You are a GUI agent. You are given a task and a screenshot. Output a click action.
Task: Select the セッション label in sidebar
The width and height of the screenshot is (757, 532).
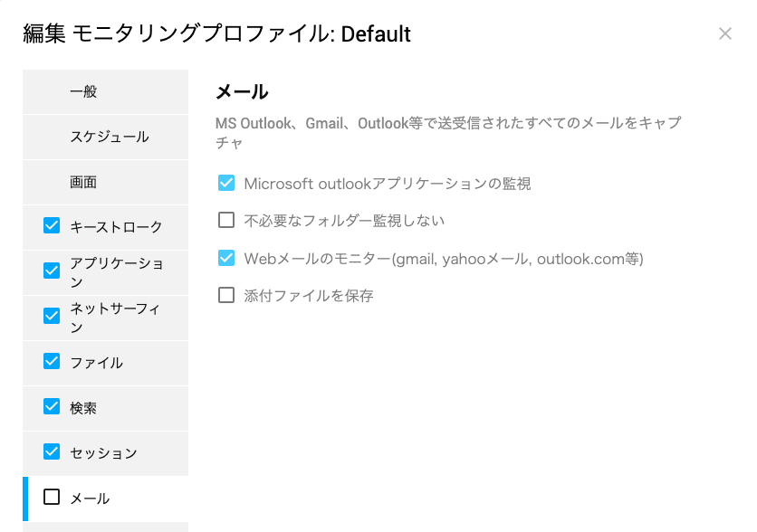click(x=103, y=453)
